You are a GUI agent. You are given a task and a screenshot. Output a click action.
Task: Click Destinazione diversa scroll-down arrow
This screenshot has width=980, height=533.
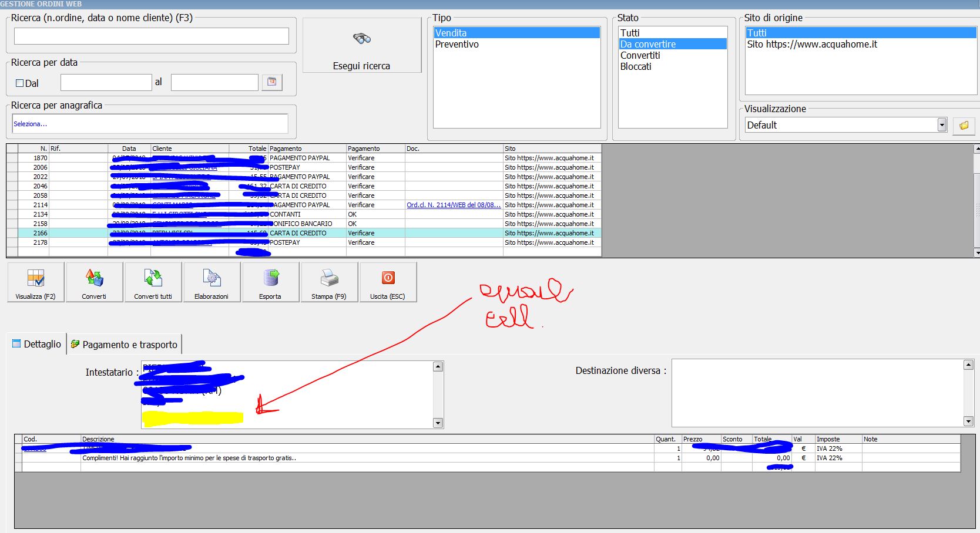[968, 421]
